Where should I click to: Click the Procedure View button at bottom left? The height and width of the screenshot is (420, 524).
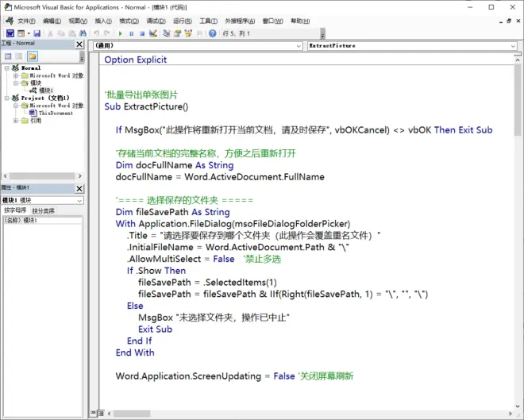[x=94, y=414]
